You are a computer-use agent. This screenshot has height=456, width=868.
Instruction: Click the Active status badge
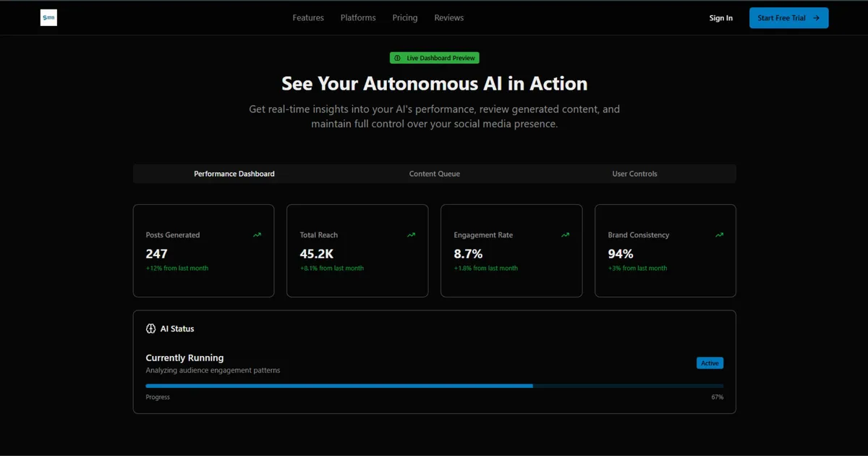[x=710, y=363]
